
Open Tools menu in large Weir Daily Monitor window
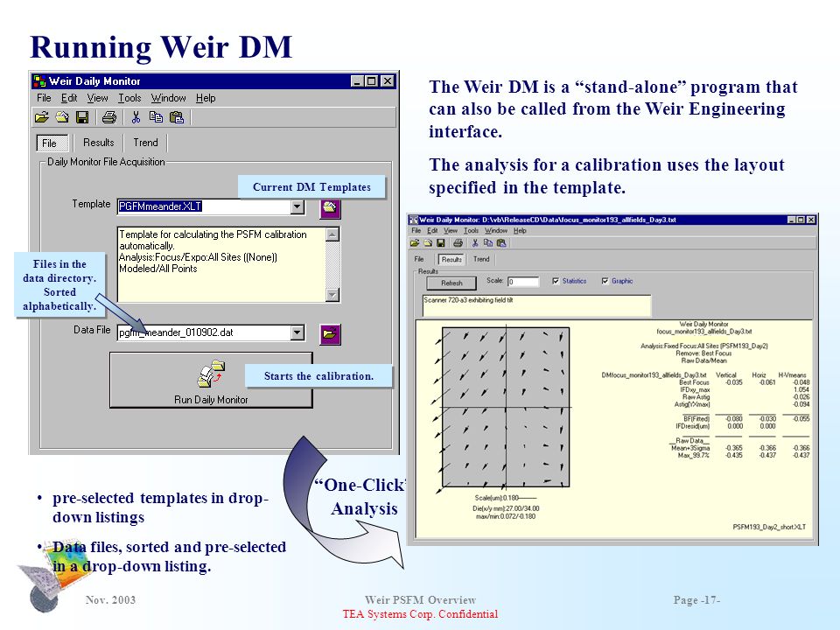pyautogui.click(x=129, y=98)
